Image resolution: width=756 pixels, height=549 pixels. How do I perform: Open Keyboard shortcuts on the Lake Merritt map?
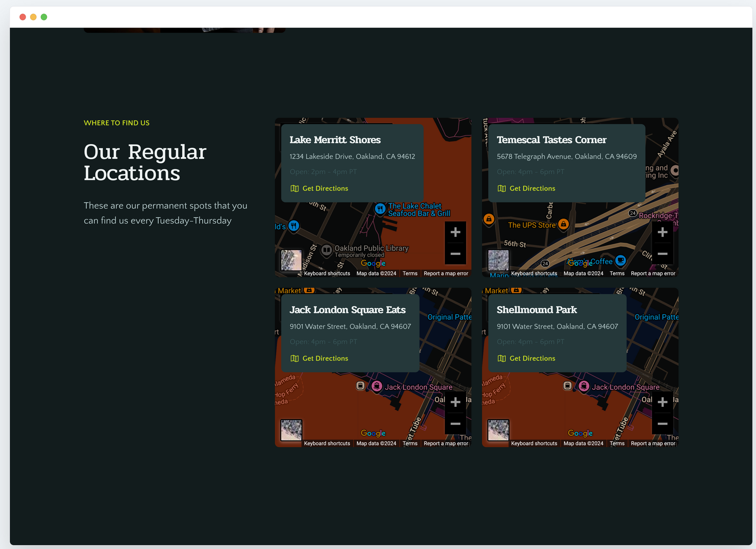[327, 273]
